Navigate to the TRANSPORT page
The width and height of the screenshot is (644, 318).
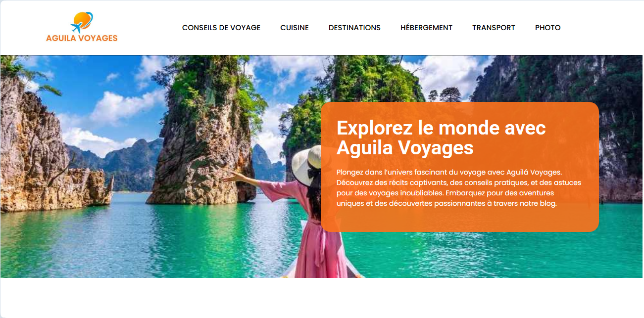tap(494, 28)
